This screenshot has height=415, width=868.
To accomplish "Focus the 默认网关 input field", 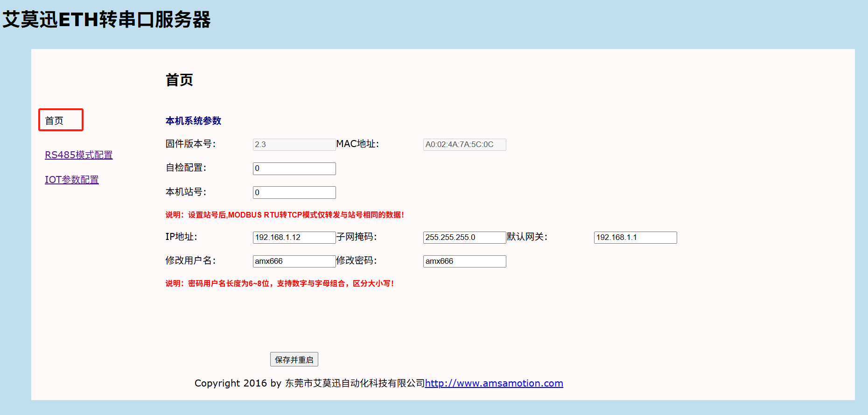I will click(x=635, y=238).
